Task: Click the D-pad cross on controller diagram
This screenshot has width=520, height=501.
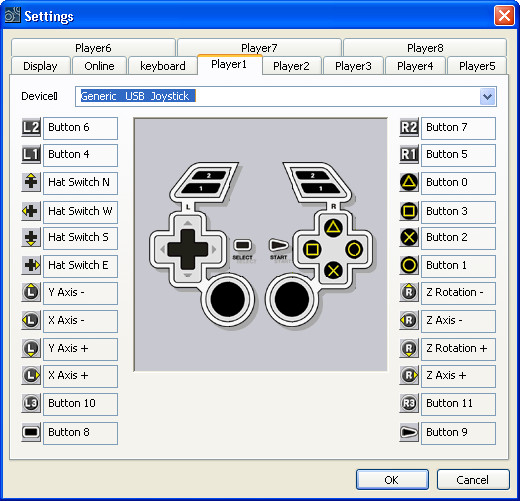Action: (188, 249)
